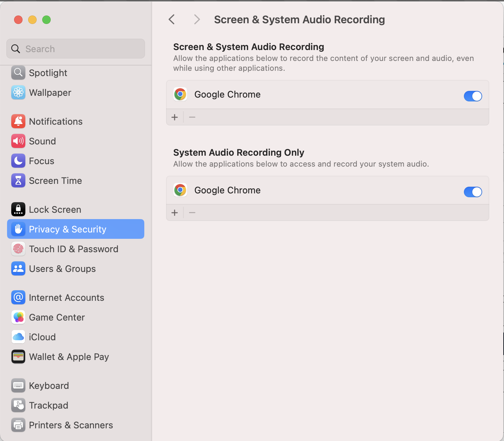
Task: Open Spotlight settings via its magnifier icon
Action: click(x=18, y=73)
